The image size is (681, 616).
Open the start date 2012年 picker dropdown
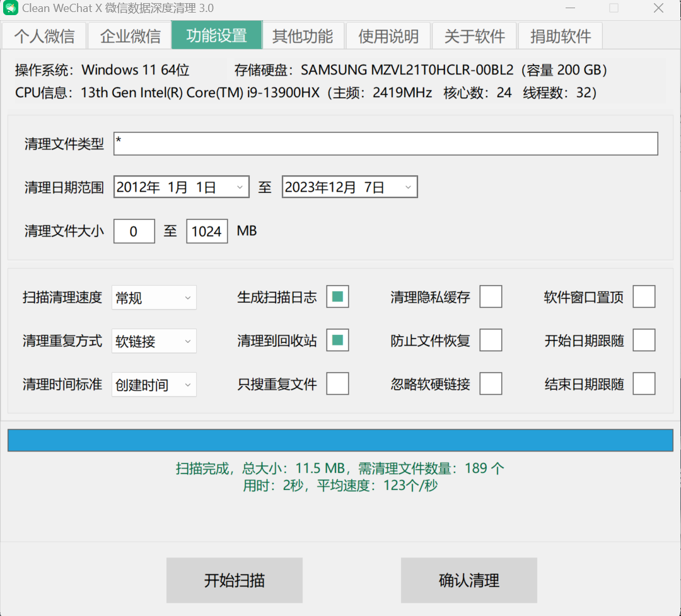(240, 187)
